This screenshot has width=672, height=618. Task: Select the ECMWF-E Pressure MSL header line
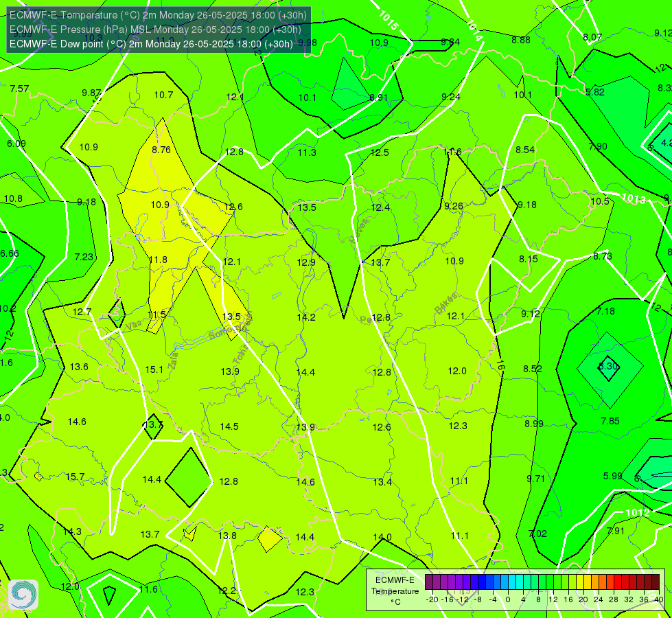[x=155, y=30]
